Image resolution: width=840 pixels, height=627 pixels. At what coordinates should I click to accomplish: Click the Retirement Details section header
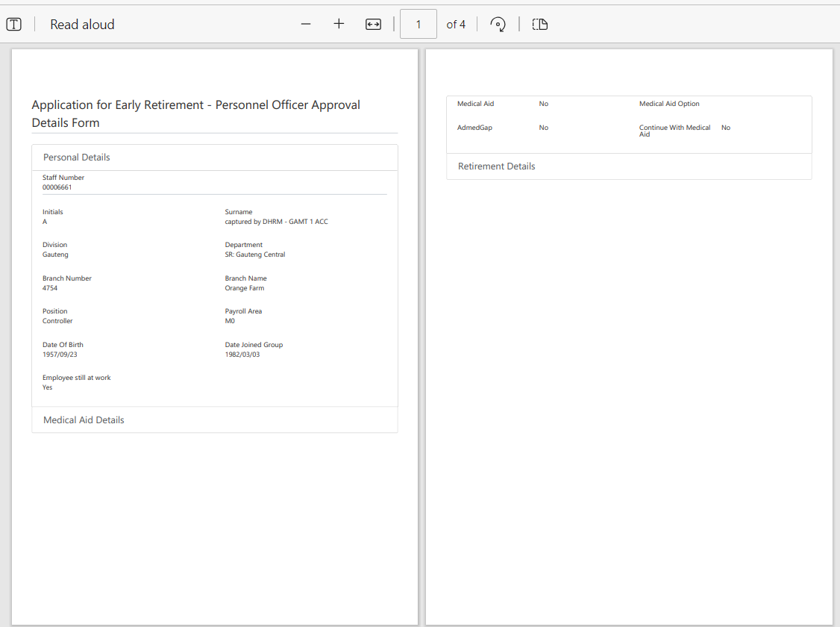[496, 166]
